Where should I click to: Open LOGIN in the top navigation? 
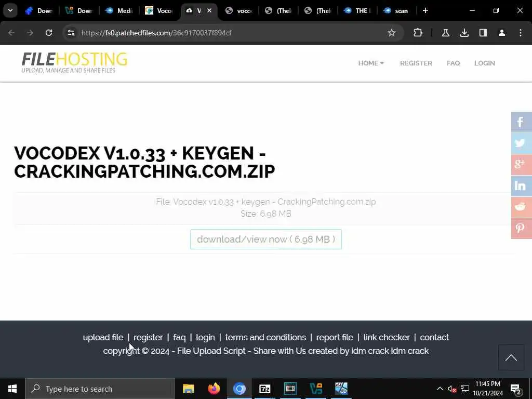(485, 63)
